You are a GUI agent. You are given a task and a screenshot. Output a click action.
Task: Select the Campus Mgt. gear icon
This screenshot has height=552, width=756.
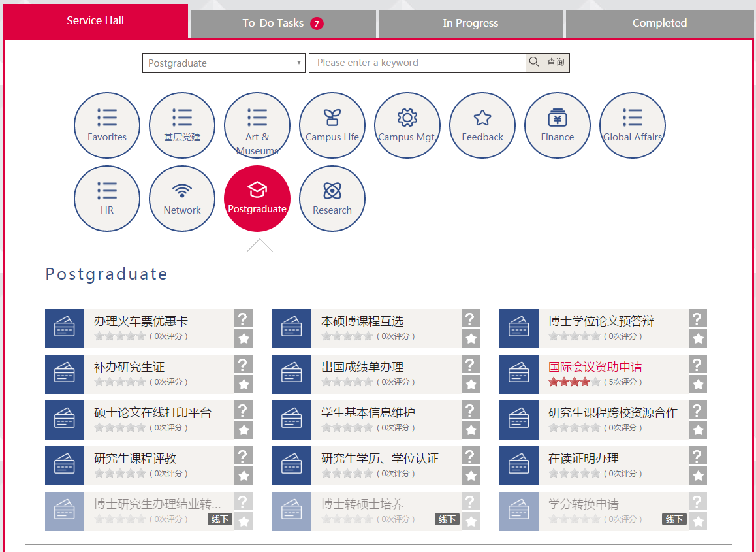pos(407,125)
